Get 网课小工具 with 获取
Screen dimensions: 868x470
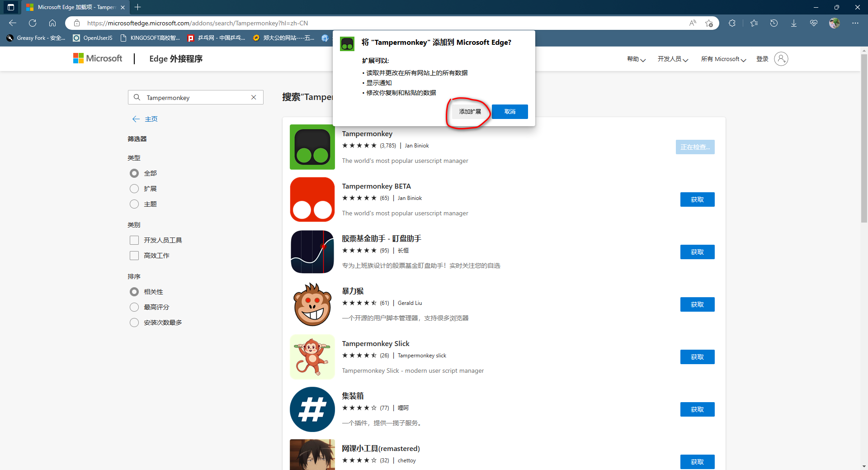tap(698, 462)
